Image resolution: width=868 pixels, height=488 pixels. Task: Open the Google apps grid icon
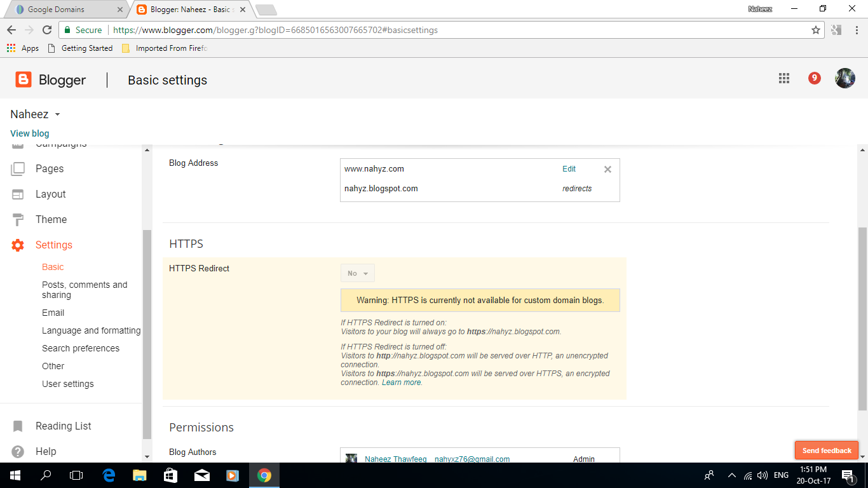coord(784,78)
